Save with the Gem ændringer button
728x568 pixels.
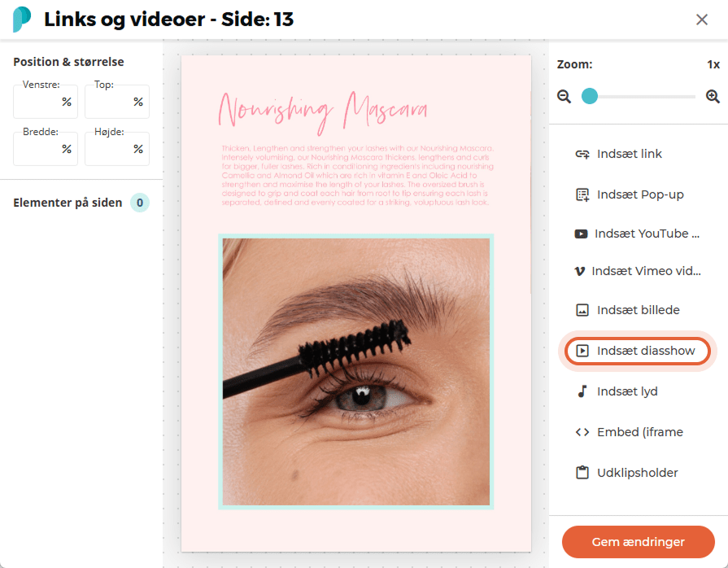(638, 541)
